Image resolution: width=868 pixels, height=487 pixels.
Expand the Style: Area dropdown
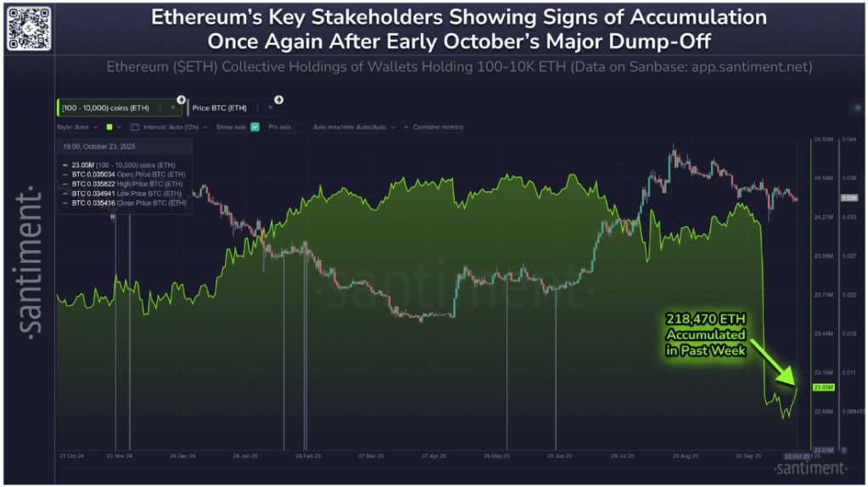click(76, 127)
